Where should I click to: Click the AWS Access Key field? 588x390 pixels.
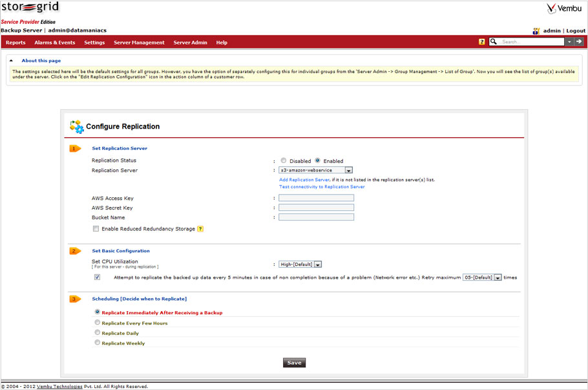click(x=316, y=198)
